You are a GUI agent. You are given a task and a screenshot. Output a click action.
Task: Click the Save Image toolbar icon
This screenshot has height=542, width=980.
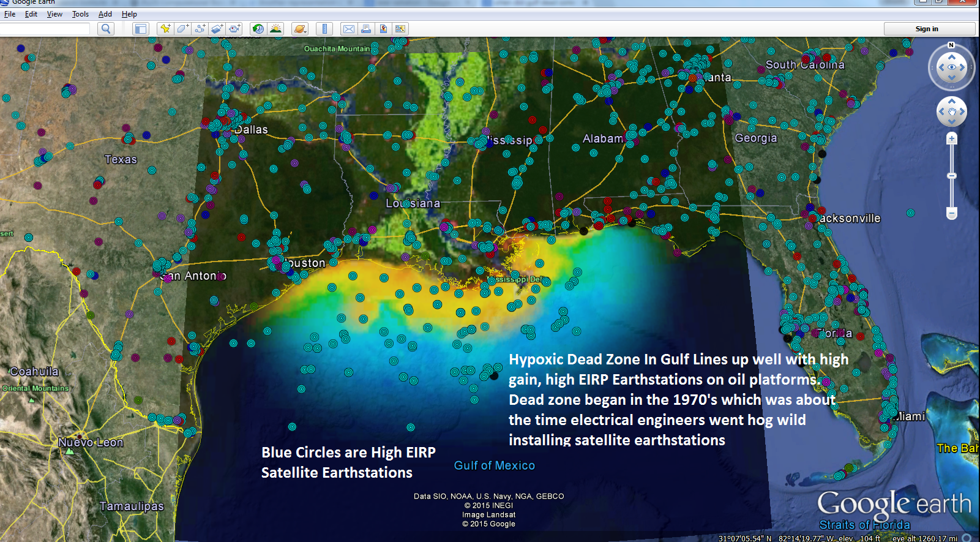(x=400, y=29)
